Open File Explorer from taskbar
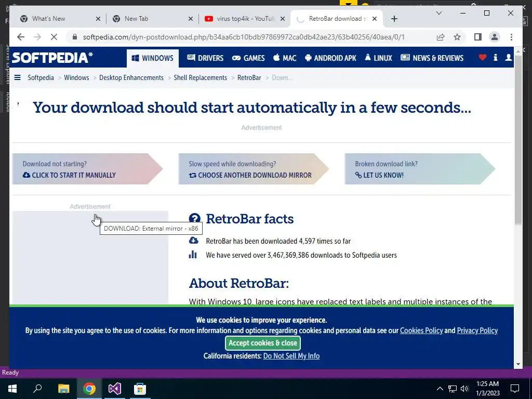 click(63, 389)
